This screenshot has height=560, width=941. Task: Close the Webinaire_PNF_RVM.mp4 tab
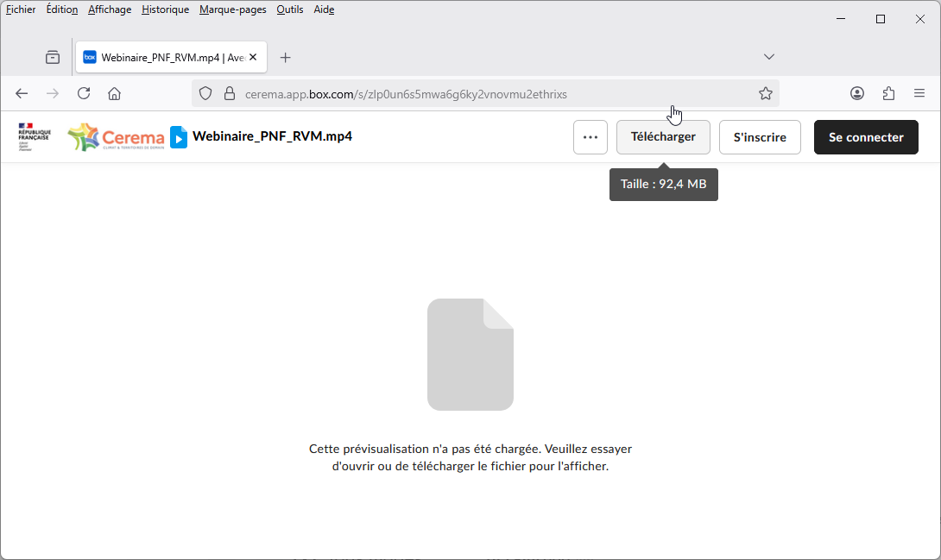[253, 57]
